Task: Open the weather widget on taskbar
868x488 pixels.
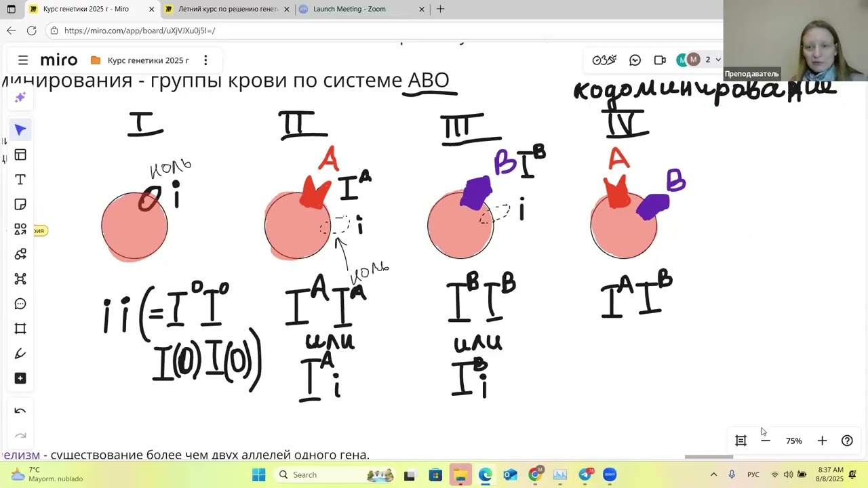Action: tap(46, 474)
